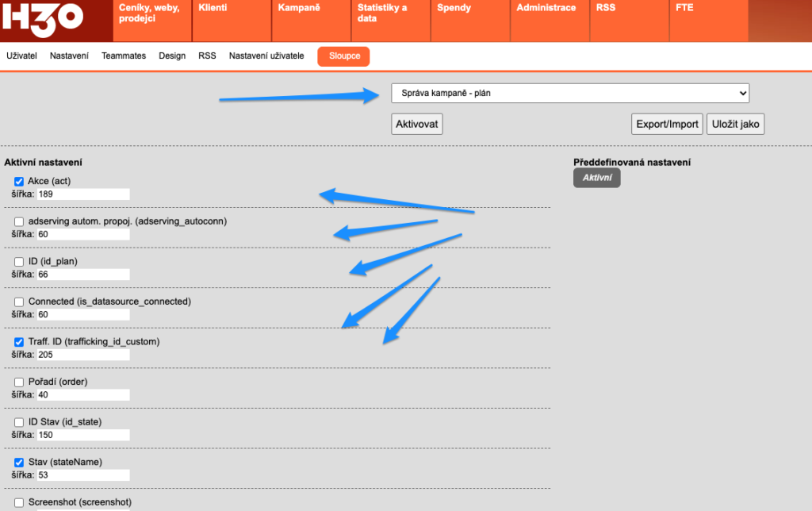Enable adserving autom. propoj. checkbox
This screenshot has height=511, width=812.
click(19, 221)
